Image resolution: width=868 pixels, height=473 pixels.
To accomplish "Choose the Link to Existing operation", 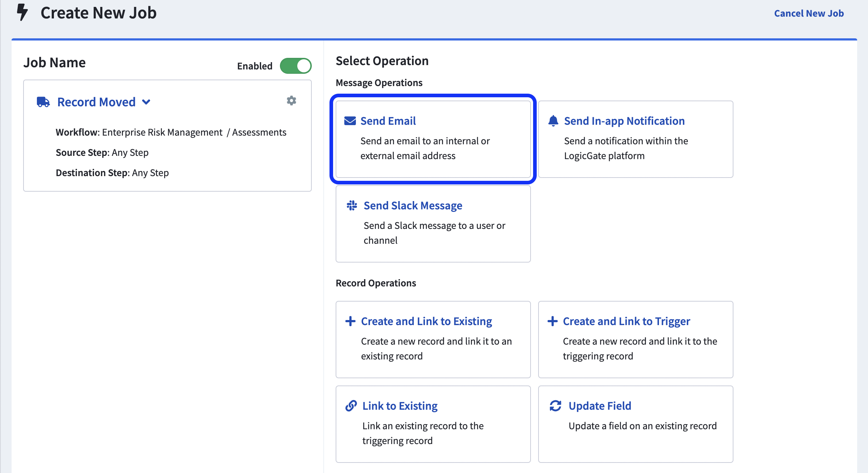I will click(400, 406).
